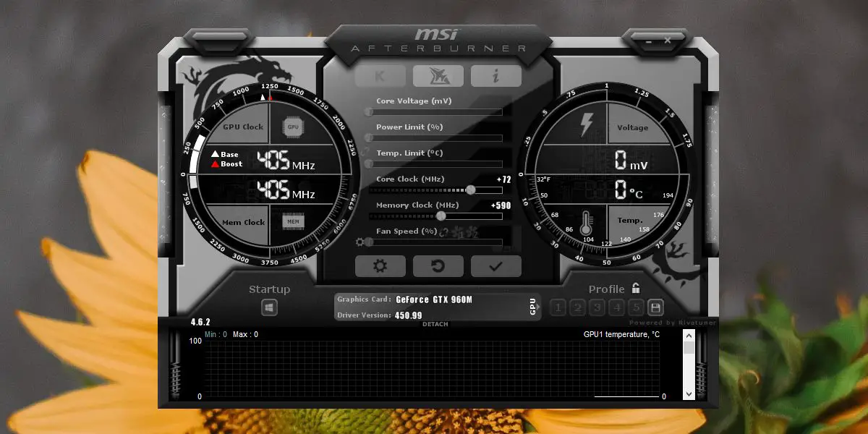868x434 pixels.
Task: Click the Voltage gauge label
Action: tap(633, 128)
